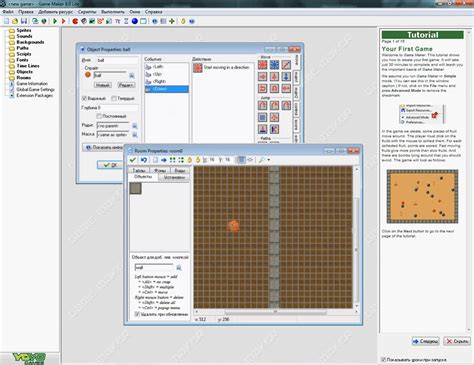Create an object using blue ball icon
The width and height of the screenshot is (474, 365).
135,21
